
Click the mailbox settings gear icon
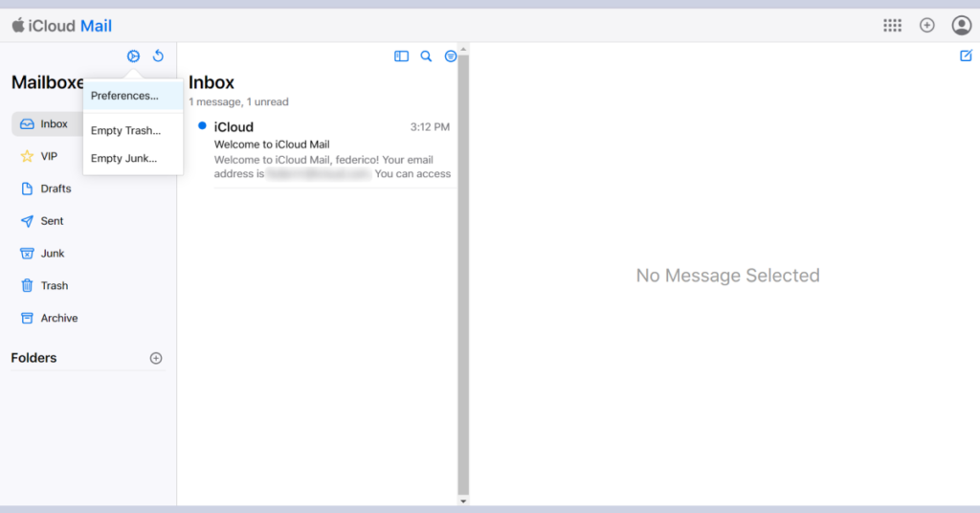pyautogui.click(x=134, y=56)
